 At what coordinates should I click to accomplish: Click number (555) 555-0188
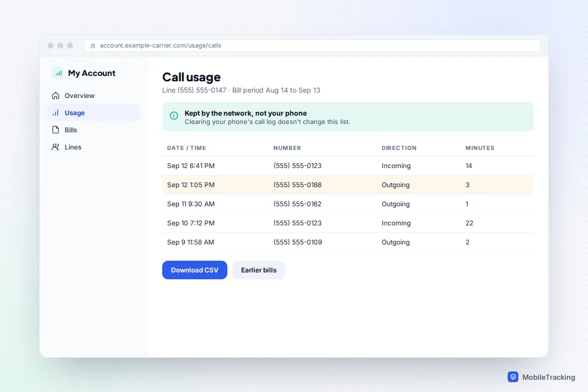point(297,185)
